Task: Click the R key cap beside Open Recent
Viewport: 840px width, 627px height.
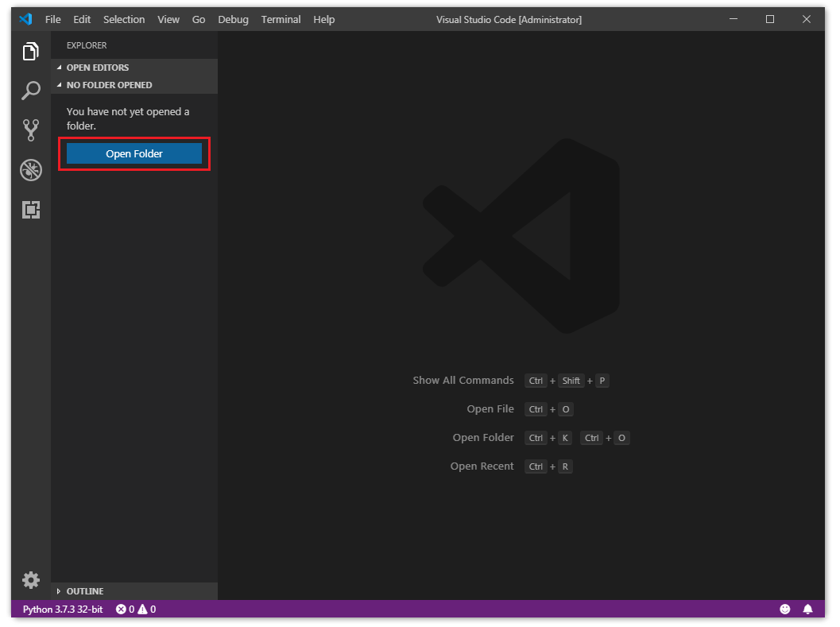Action: [x=565, y=466]
